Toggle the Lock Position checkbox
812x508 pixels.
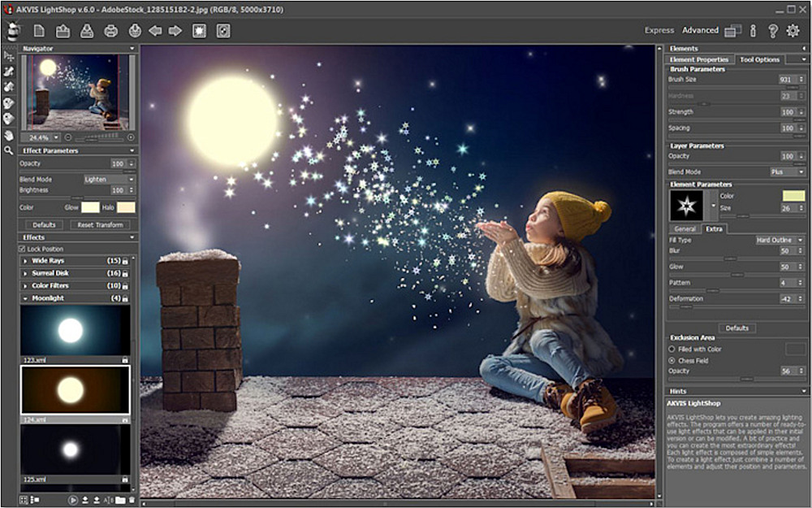[x=24, y=249]
